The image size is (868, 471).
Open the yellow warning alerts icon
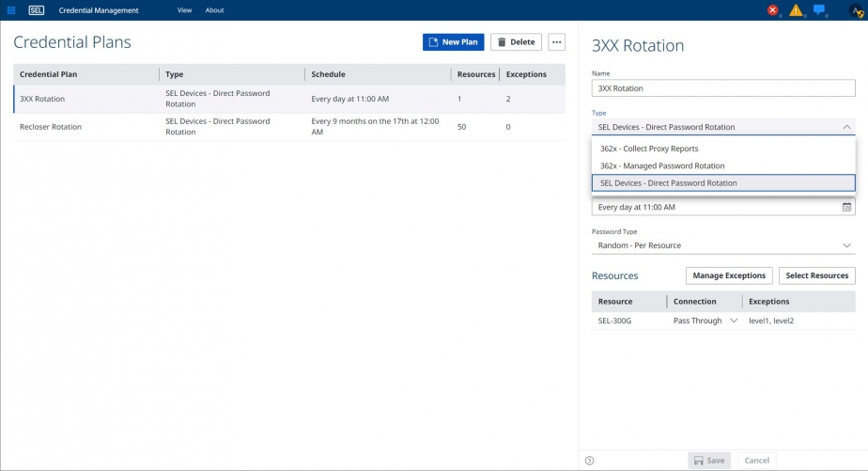[x=796, y=10]
